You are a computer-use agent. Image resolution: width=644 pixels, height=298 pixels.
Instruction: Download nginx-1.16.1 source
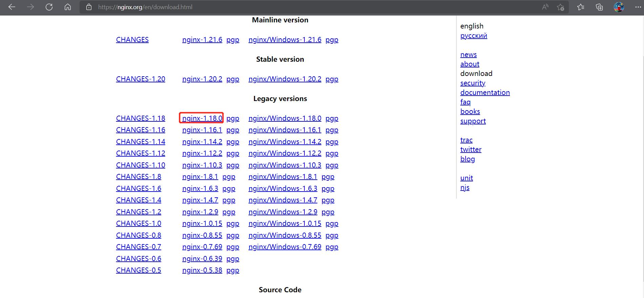(202, 130)
